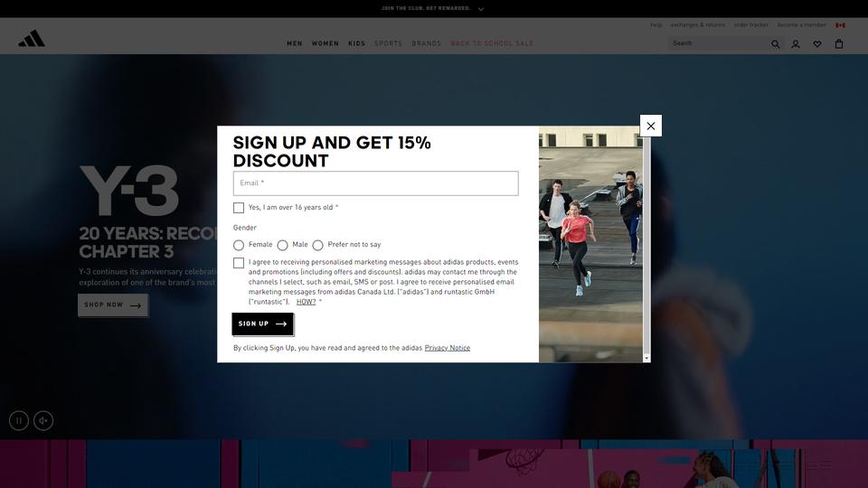Screen dimensions: 868x488
Task: Open the WOMEN menu
Action: click(x=325, y=43)
